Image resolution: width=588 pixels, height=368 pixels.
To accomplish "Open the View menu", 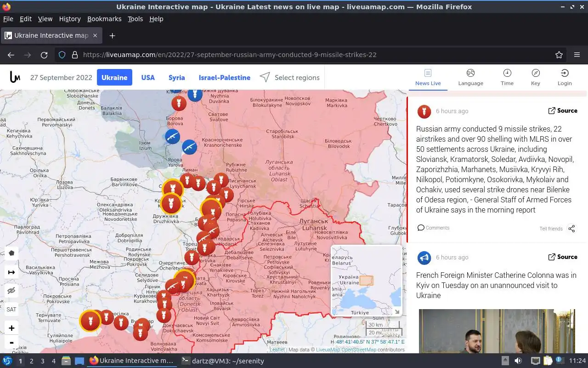I will pos(45,19).
